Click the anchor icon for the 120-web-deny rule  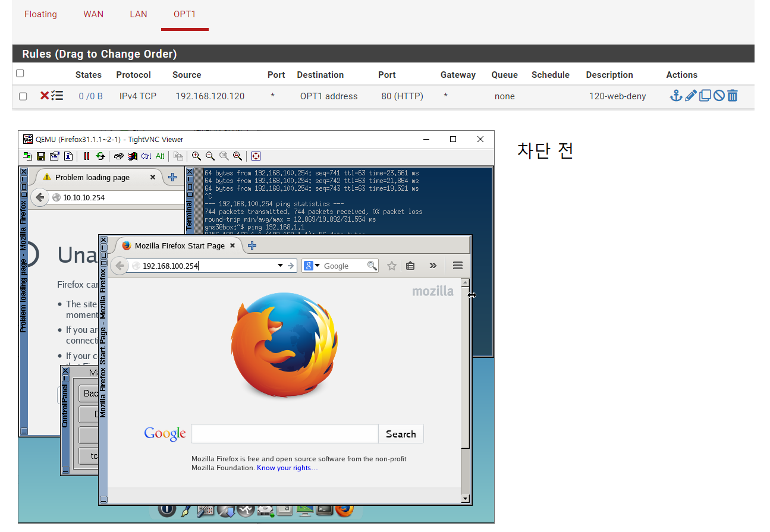coord(676,96)
